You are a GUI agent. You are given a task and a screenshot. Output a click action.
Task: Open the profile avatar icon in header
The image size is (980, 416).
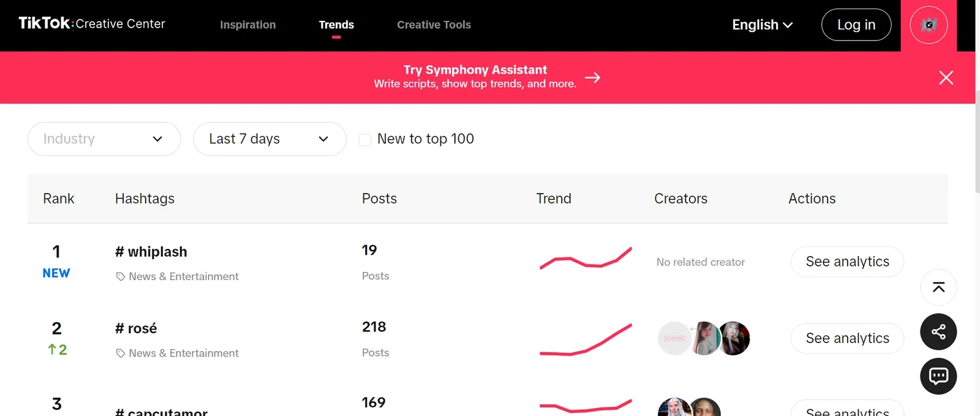(x=929, y=25)
